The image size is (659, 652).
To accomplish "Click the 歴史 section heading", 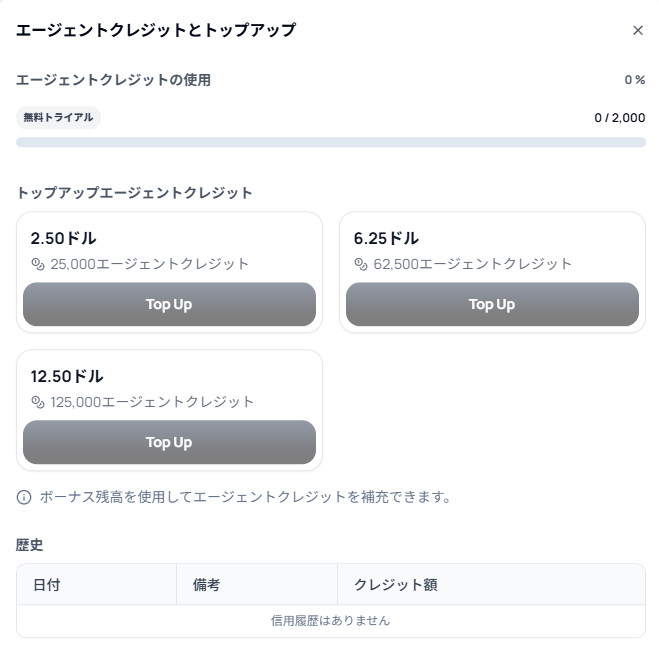I will click(x=30, y=545).
